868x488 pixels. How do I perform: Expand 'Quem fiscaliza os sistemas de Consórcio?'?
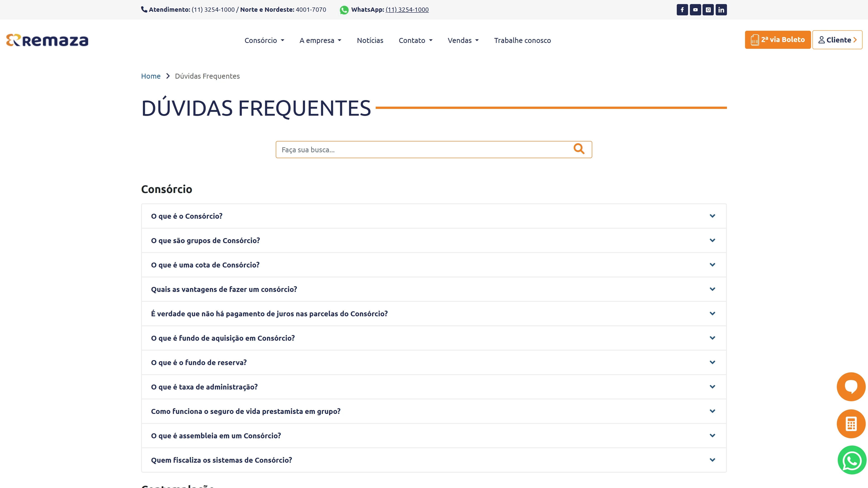[434, 460]
